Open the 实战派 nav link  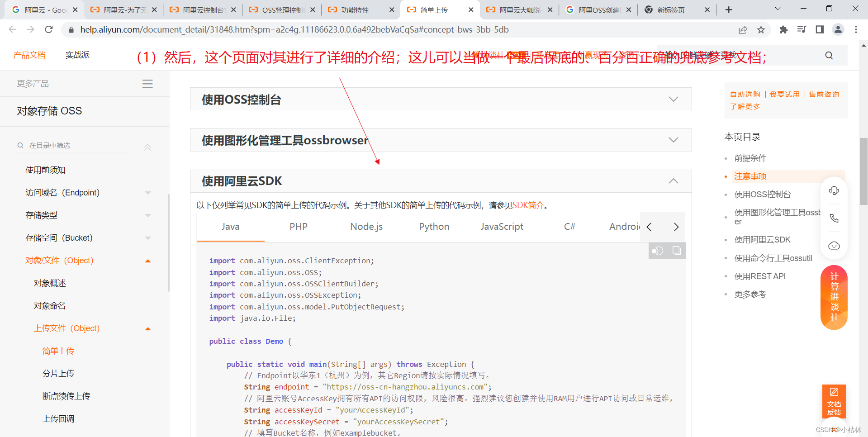click(x=77, y=55)
